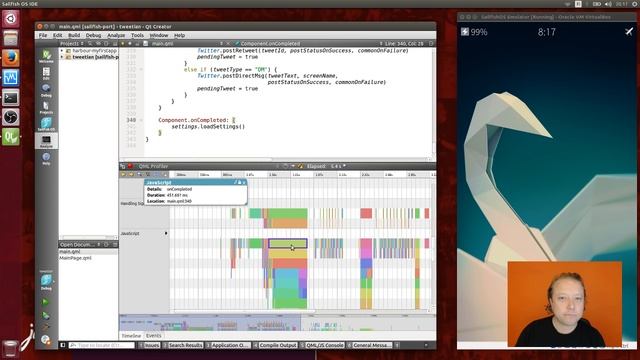Open the Debug menu
This screenshot has width=640, height=360.
coord(93,36)
